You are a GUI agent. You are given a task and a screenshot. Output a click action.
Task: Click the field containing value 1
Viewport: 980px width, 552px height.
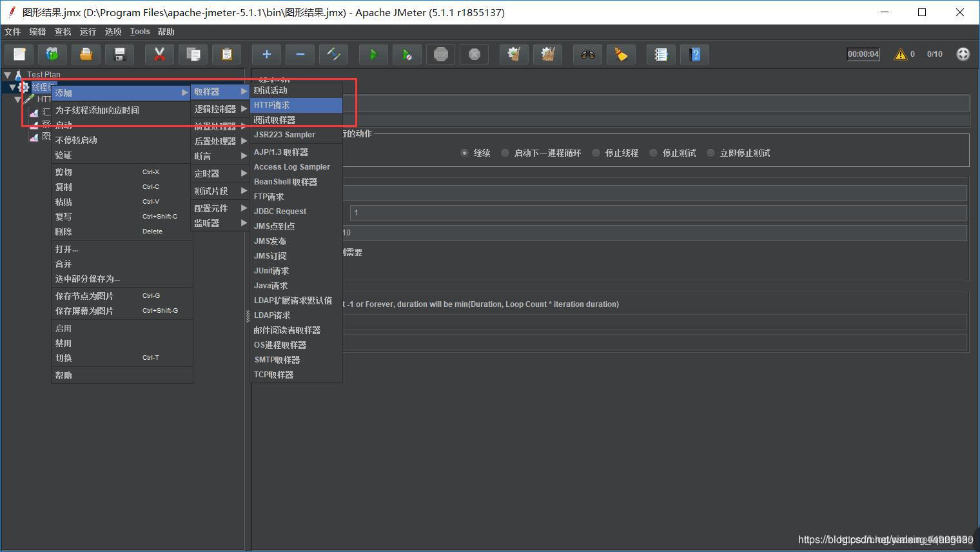(658, 213)
